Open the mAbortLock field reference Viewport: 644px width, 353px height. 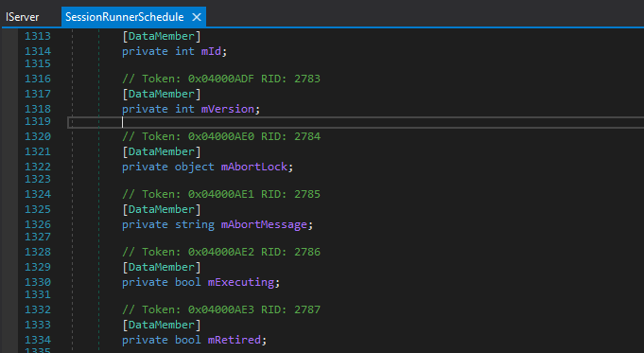pyautogui.click(x=254, y=167)
